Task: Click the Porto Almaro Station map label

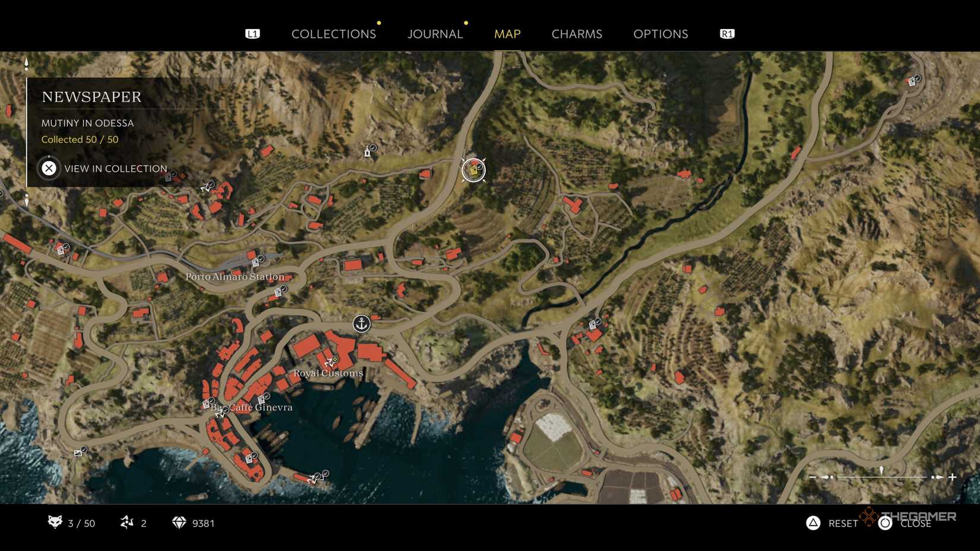Action: click(x=235, y=277)
